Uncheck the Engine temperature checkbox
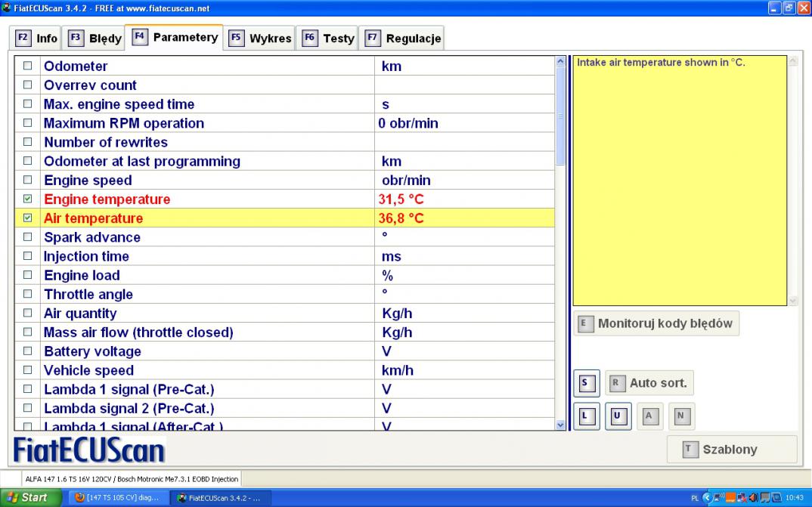812x507 pixels. 28,199
